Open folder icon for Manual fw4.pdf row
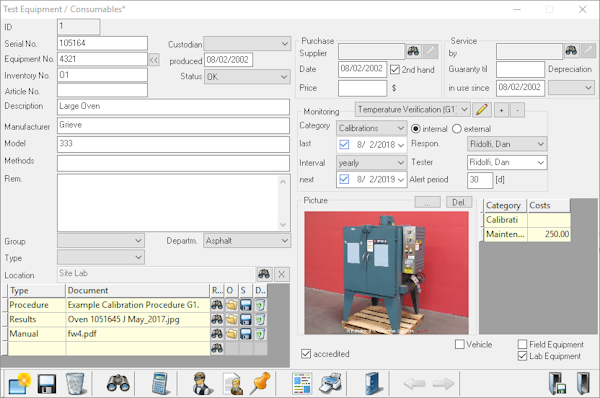 (231, 334)
